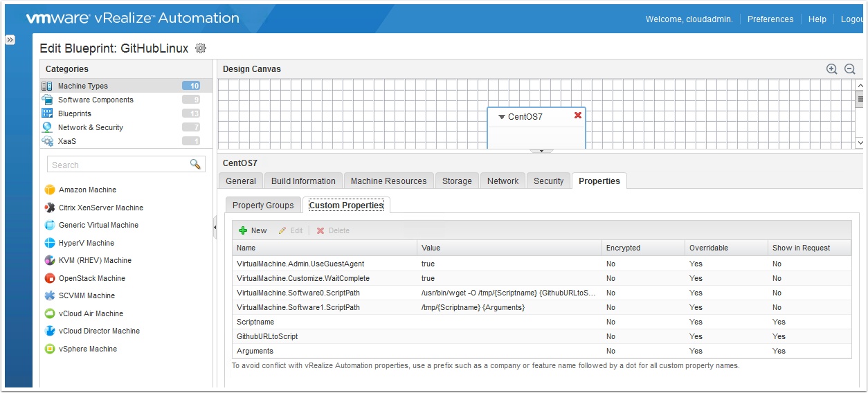Screen dimensions: 868x393
Task: Click the Citrix XenServer Machine icon
Action: [x=50, y=208]
